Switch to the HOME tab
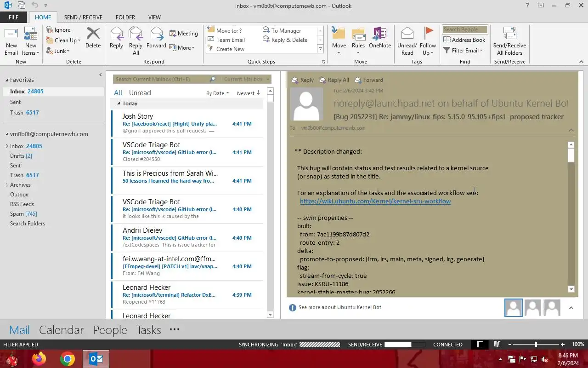 (43, 17)
